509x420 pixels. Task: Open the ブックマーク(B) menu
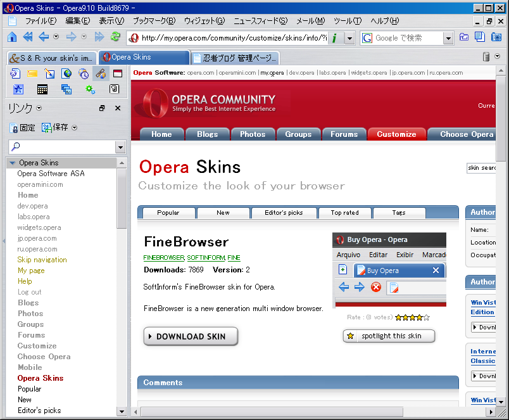point(154,21)
